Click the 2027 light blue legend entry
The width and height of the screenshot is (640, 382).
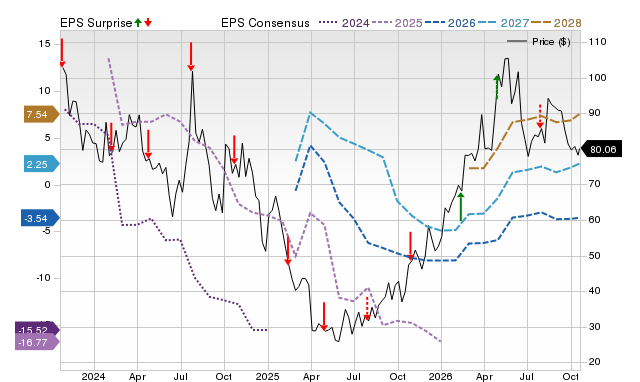pos(503,23)
